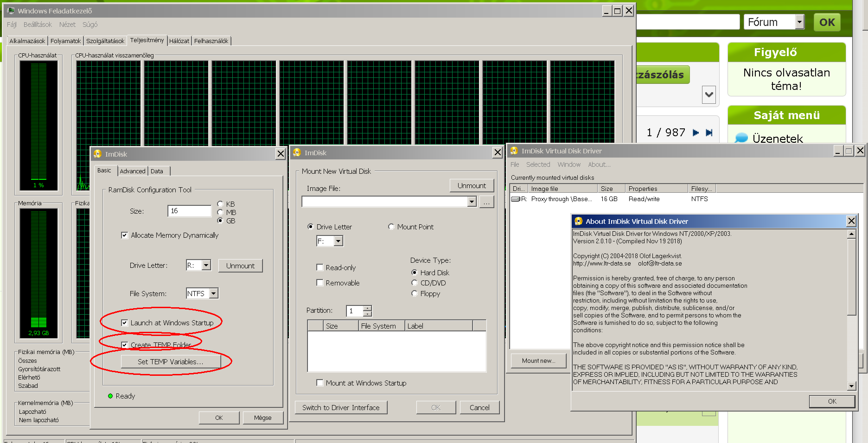Viewport: 868px width, 443px height.
Task: Select the GB size unit radio button
Action: (x=220, y=221)
